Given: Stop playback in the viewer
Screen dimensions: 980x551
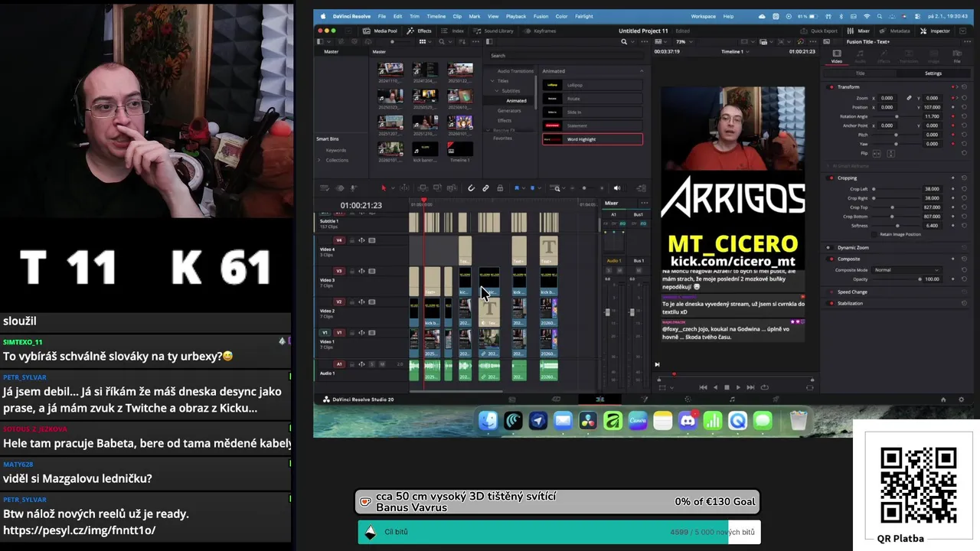Looking at the screenshot, I should click(x=727, y=387).
